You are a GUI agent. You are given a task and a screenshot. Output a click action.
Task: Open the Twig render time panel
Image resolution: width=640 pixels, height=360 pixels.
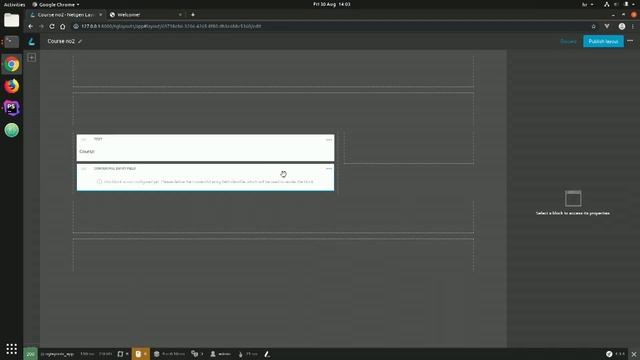pyautogui.click(x=248, y=354)
